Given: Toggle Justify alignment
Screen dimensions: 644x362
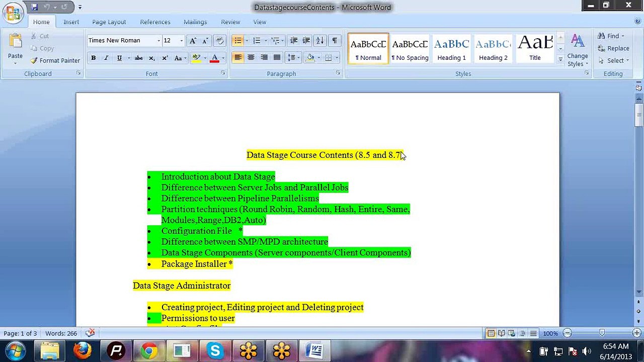Looking at the screenshot, I should [277, 58].
